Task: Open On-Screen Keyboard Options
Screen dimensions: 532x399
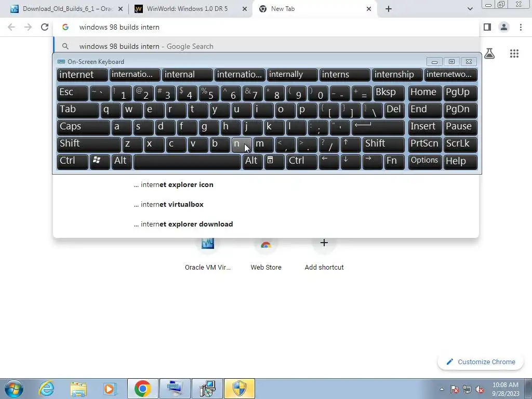Action: point(425,162)
